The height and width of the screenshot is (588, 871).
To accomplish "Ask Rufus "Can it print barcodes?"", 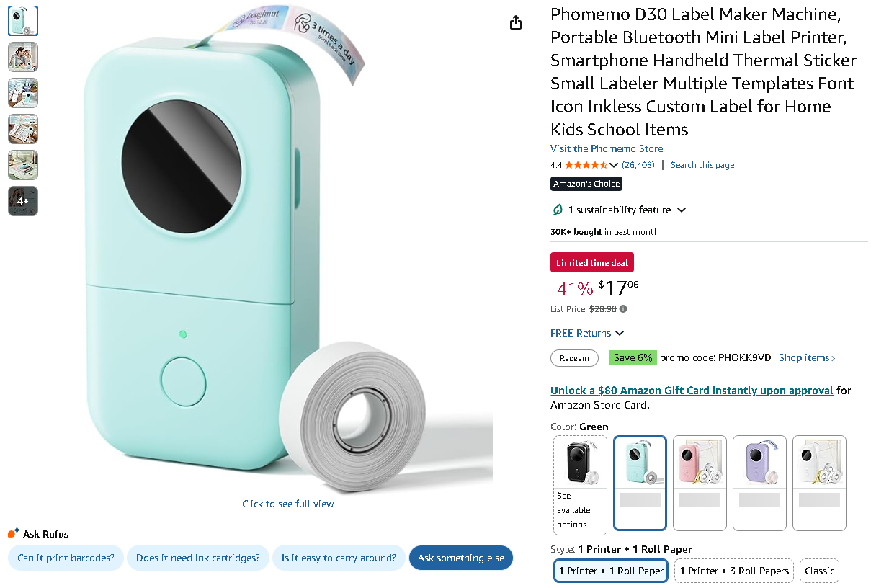I will 66,558.
